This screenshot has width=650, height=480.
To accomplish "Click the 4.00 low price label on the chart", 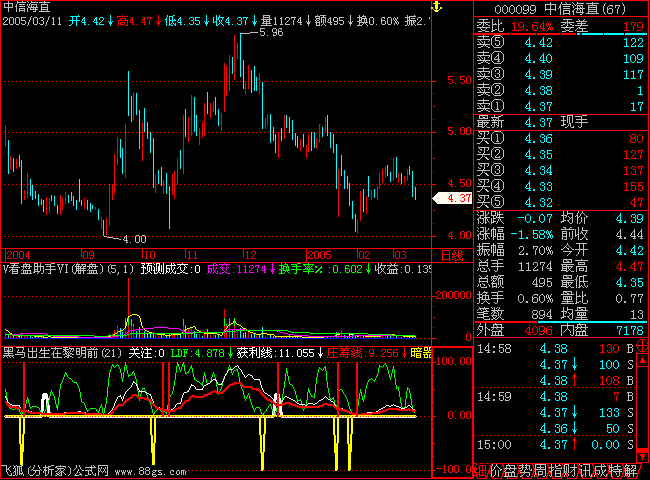I will pyautogui.click(x=134, y=239).
